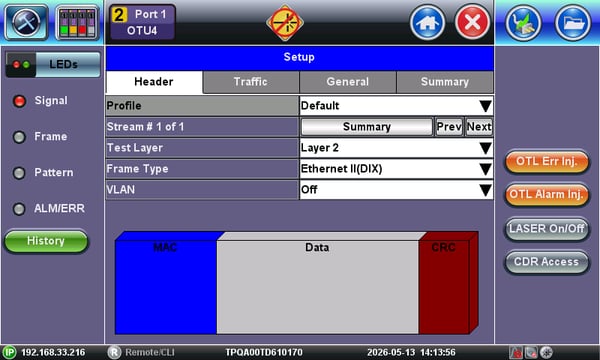Click the VLAN row label
This screenshot has width=600, height=360.
pos(121,190)
